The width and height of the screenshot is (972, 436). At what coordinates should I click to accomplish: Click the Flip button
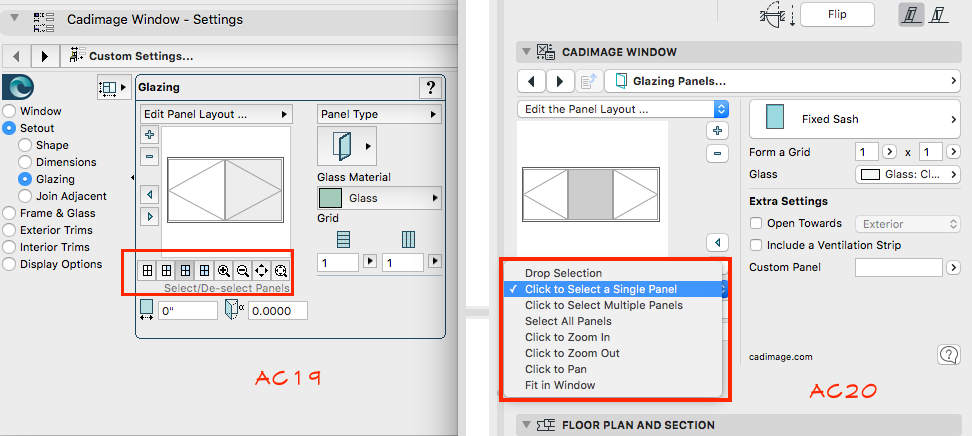[837, 14]
